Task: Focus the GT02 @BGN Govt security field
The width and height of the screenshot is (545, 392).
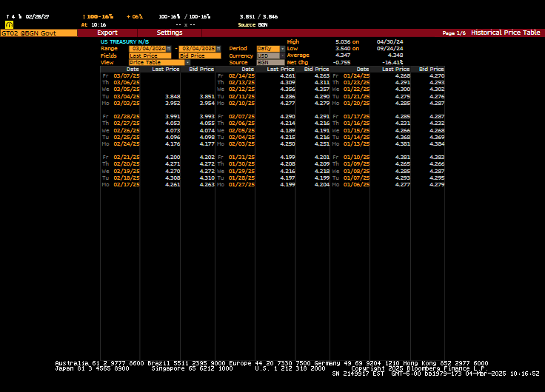Action: click(x=39, y=33)
